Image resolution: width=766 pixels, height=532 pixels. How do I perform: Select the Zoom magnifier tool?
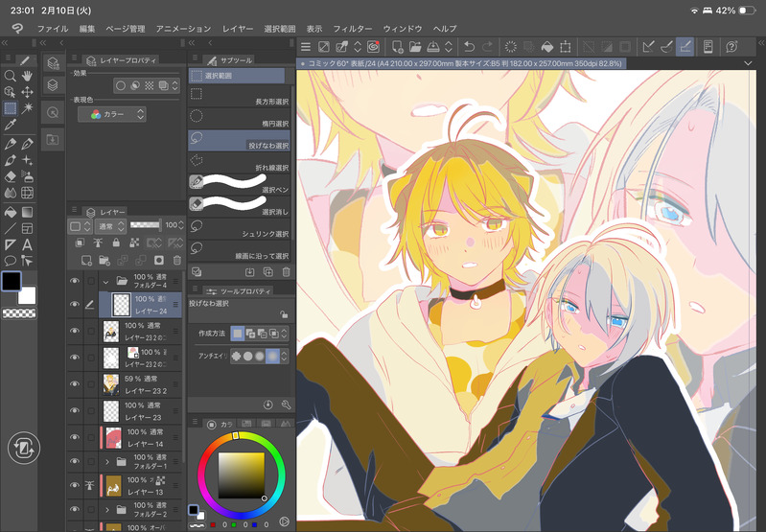click(x=10, y=76)
